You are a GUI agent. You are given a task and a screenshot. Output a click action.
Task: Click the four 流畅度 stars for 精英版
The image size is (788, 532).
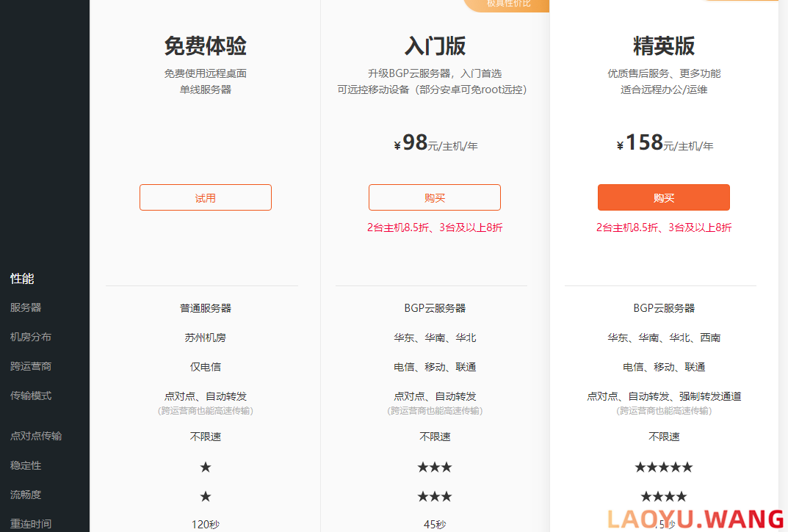tap(664, 497)
